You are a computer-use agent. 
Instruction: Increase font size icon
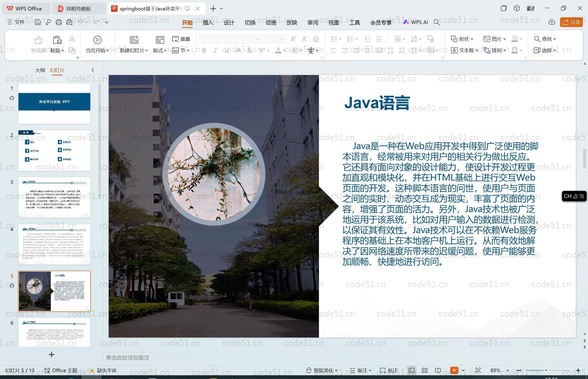(x=293, y=39)
